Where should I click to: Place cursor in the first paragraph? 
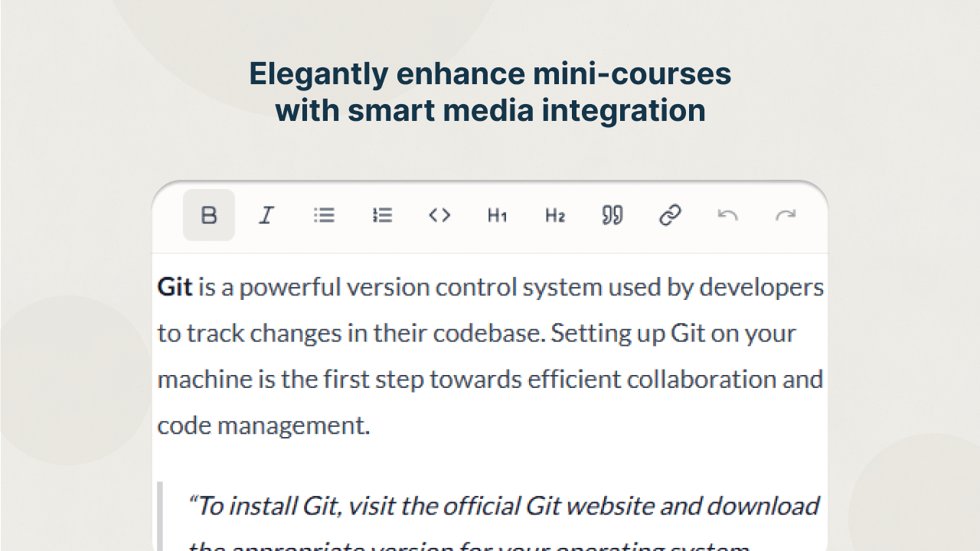tap(459, 333)
